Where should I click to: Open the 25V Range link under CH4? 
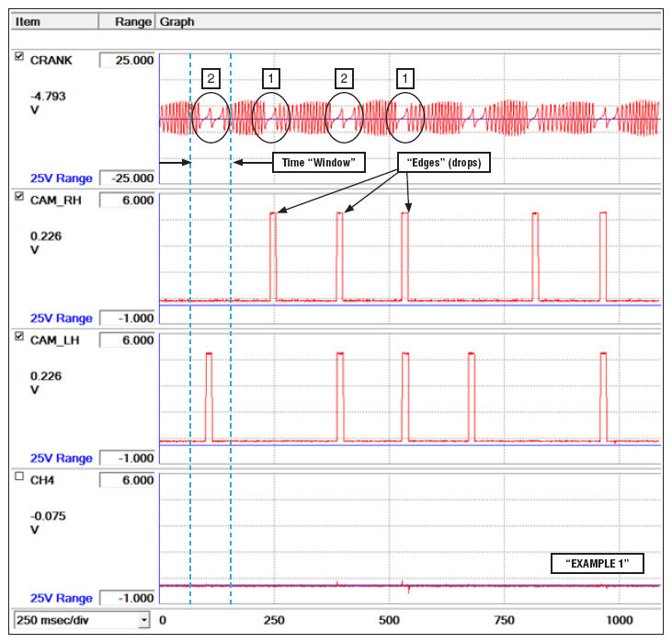point(62,598)
